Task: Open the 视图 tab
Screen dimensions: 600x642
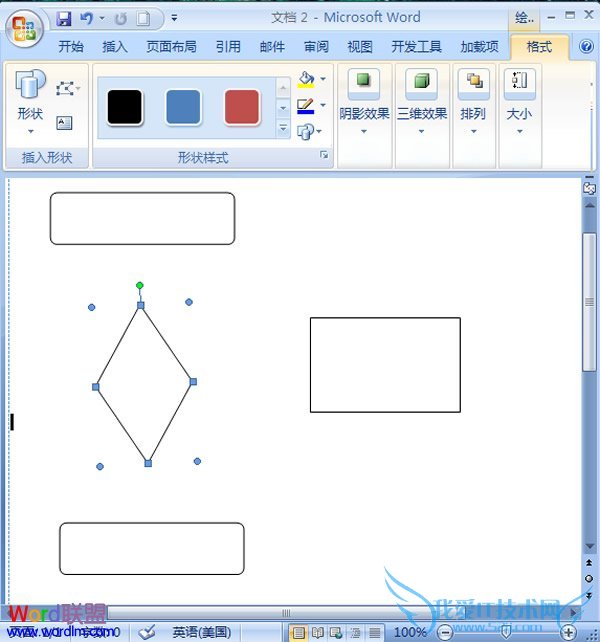Action: click(360, 47)
